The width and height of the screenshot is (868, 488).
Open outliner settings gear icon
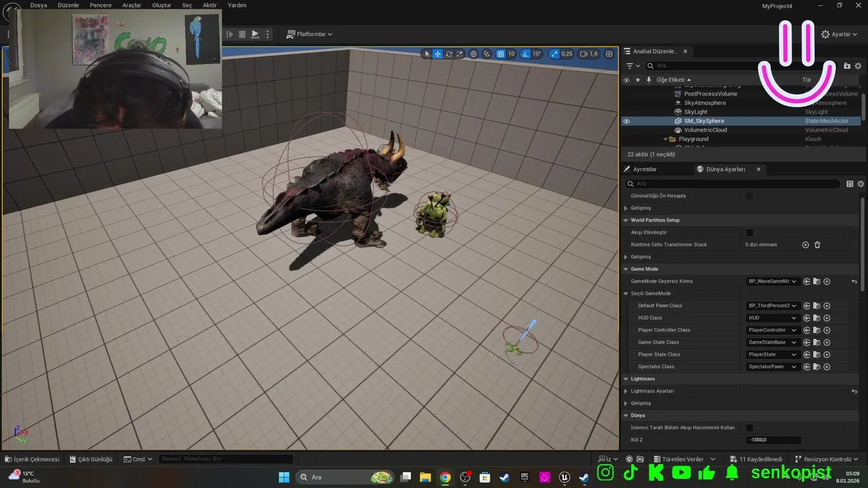point(859,66)
